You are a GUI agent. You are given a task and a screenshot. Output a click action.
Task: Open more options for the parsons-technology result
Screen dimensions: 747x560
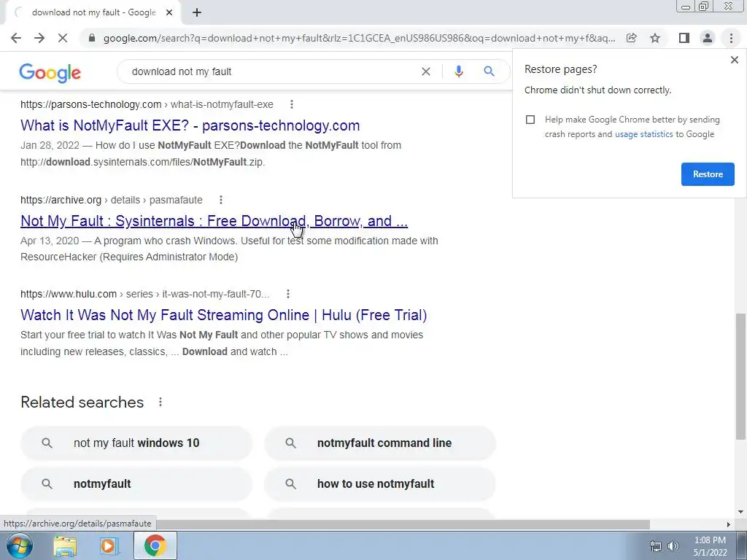[x=292, y=104]
